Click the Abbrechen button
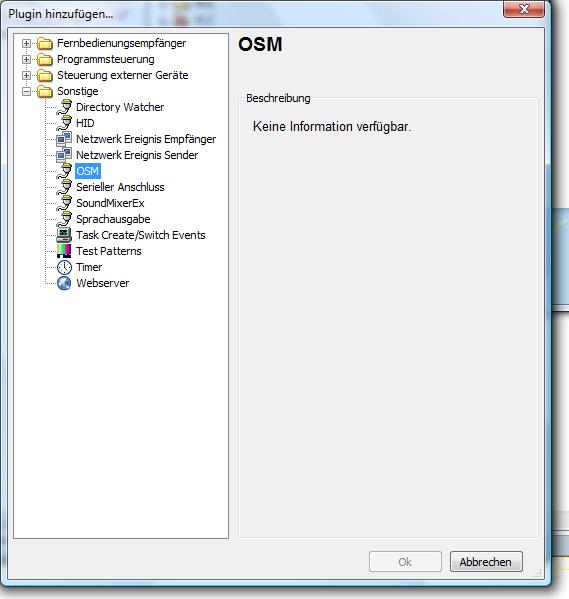The height and width of the screenshot is (599, 569). click(x=486, y=562)
